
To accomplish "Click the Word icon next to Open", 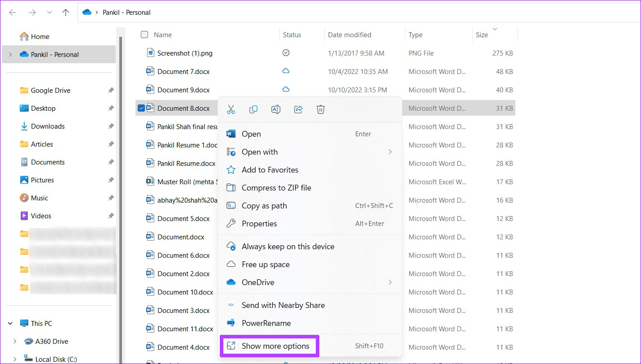I will (231, 134).
